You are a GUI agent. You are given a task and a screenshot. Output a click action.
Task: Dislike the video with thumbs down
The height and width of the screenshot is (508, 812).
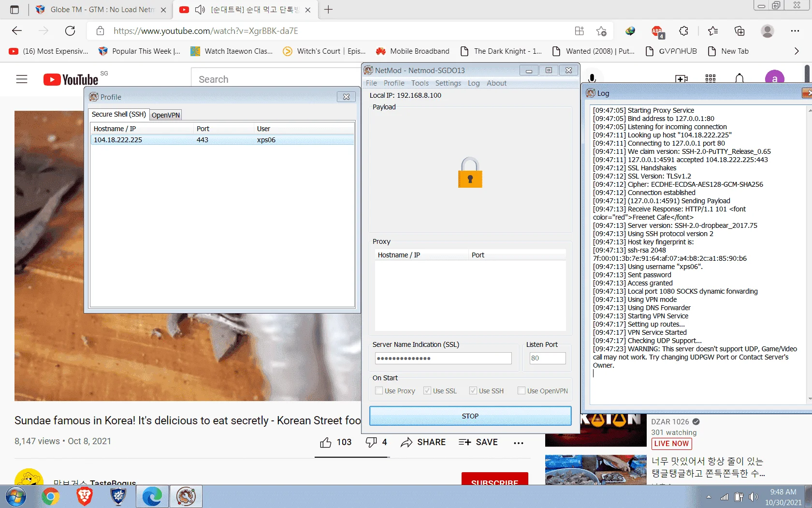click(x=371, y=442)
